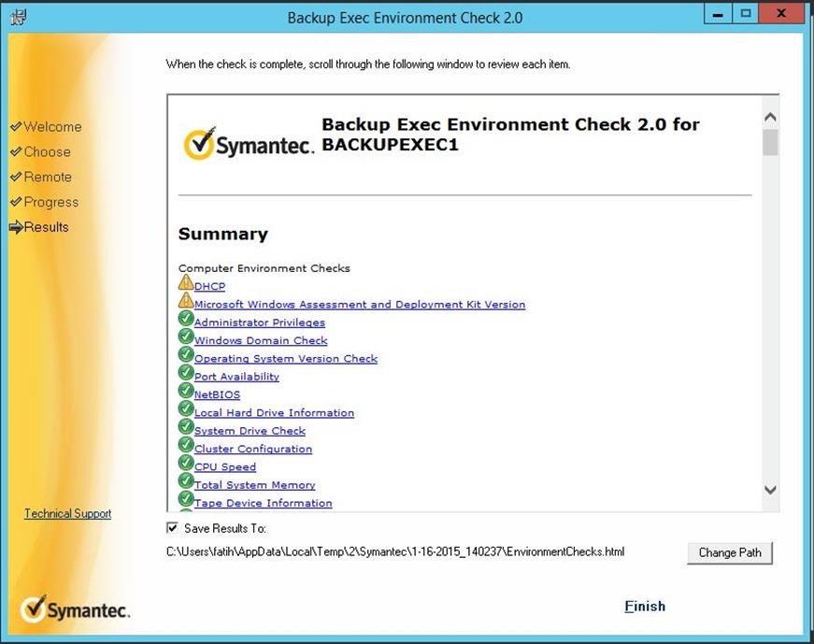This screenshot has width=814, height=644.
Task: Select the Choose step in sidebar
Action: pyautogui.click(x=48, y=151)
